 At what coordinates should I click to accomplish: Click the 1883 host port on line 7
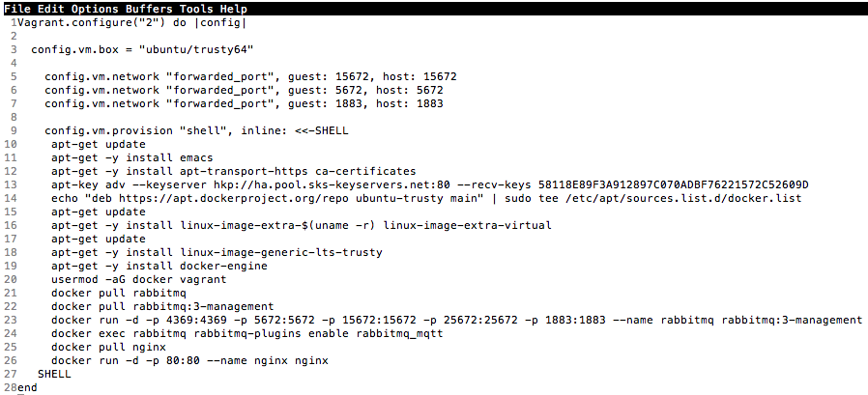[429, 103]
